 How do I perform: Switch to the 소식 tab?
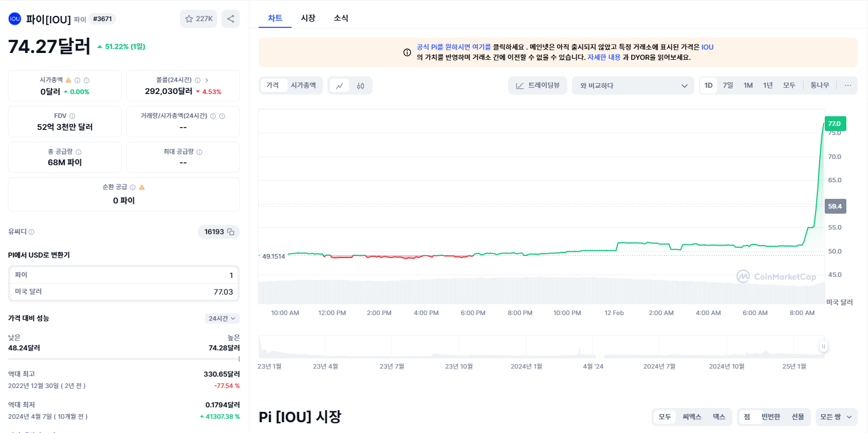tap(341, 18)
